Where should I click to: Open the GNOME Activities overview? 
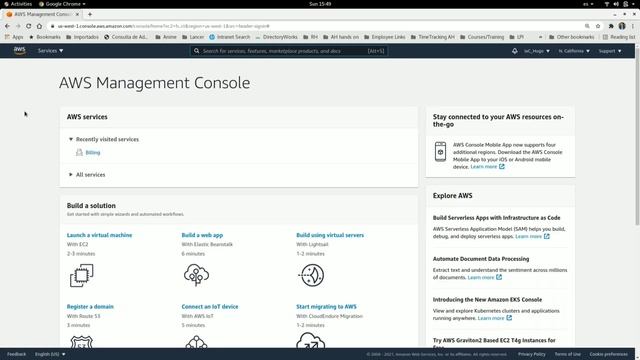[18, 4]
